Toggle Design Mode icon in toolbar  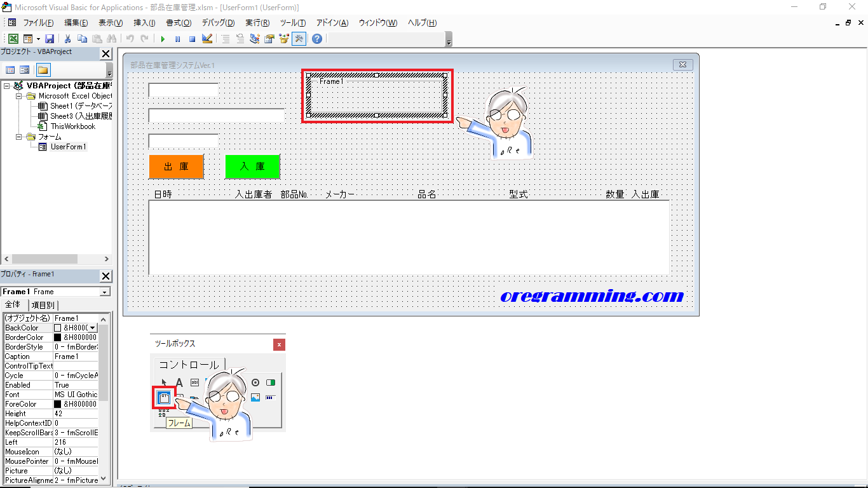[207, 39]
